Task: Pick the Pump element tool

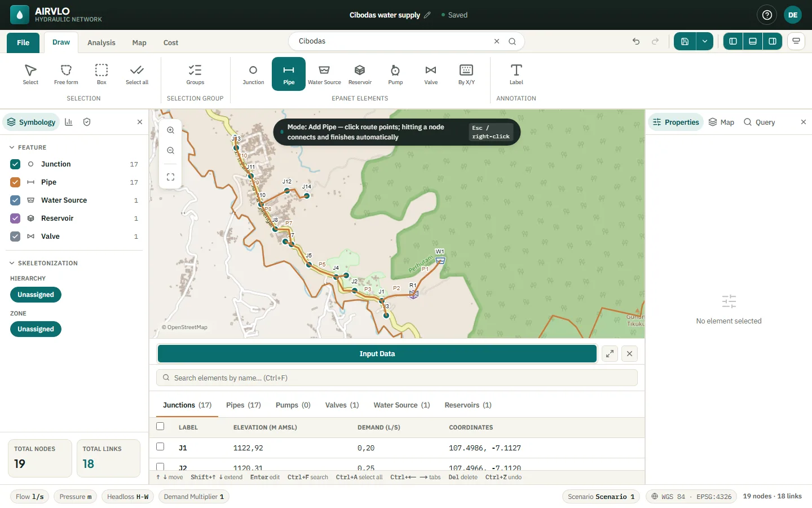Action: pyautogui.click(x=395, y=74)
